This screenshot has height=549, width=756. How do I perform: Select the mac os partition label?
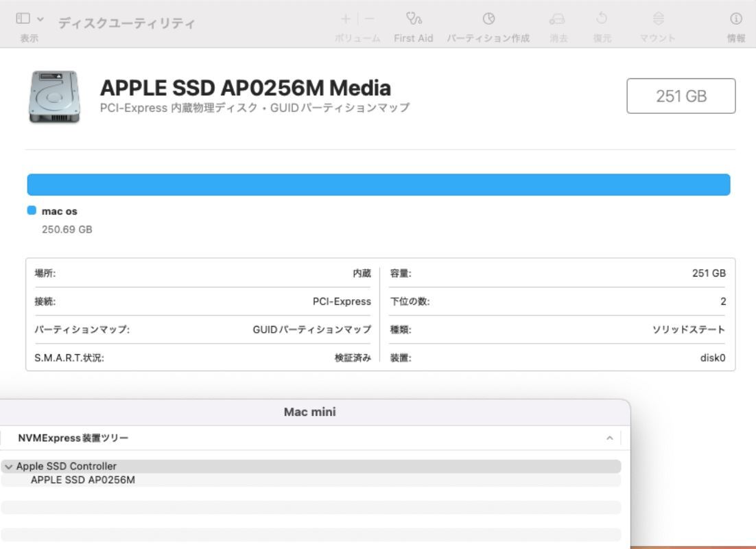pyautogui.click(x=59, y=211)
